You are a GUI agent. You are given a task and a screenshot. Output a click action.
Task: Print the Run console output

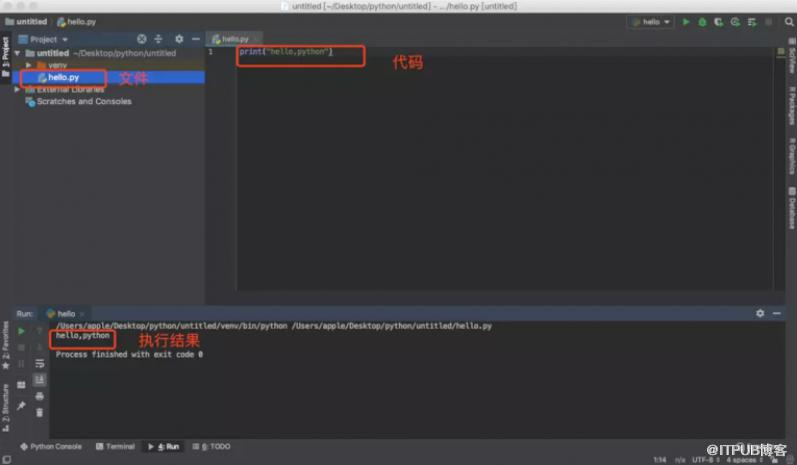pos(40,396)
